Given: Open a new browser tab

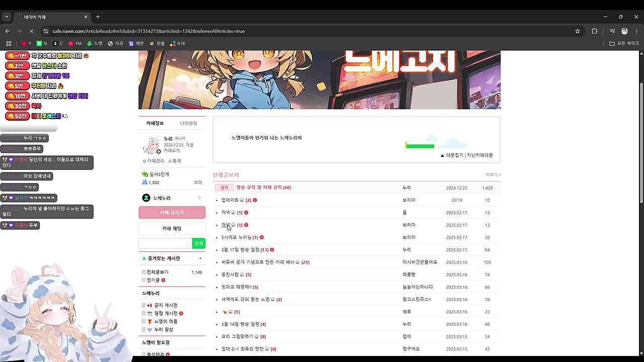Looking at the screenshot, I should (x=98, y=17).
